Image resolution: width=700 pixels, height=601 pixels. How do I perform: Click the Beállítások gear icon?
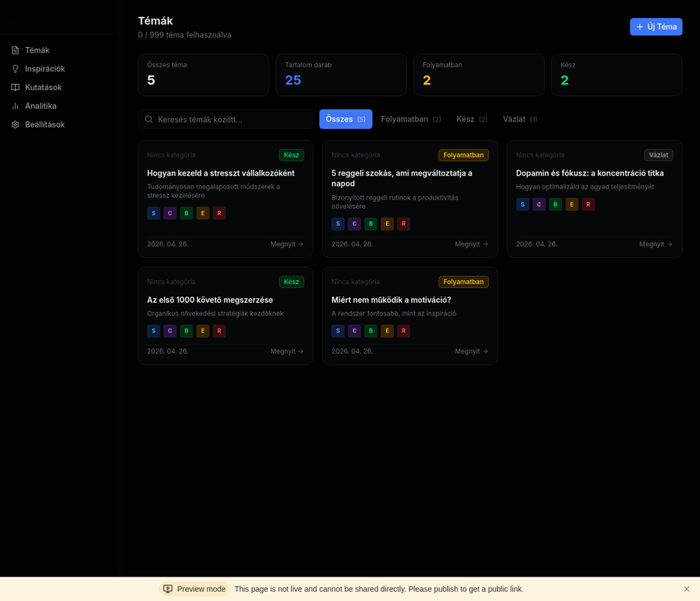[15, 124]
